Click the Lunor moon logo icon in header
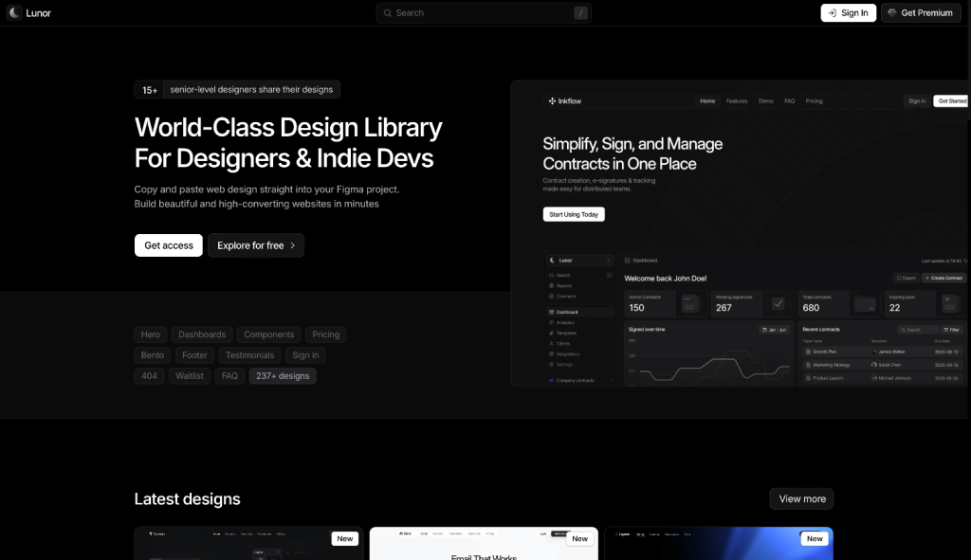 14,12
